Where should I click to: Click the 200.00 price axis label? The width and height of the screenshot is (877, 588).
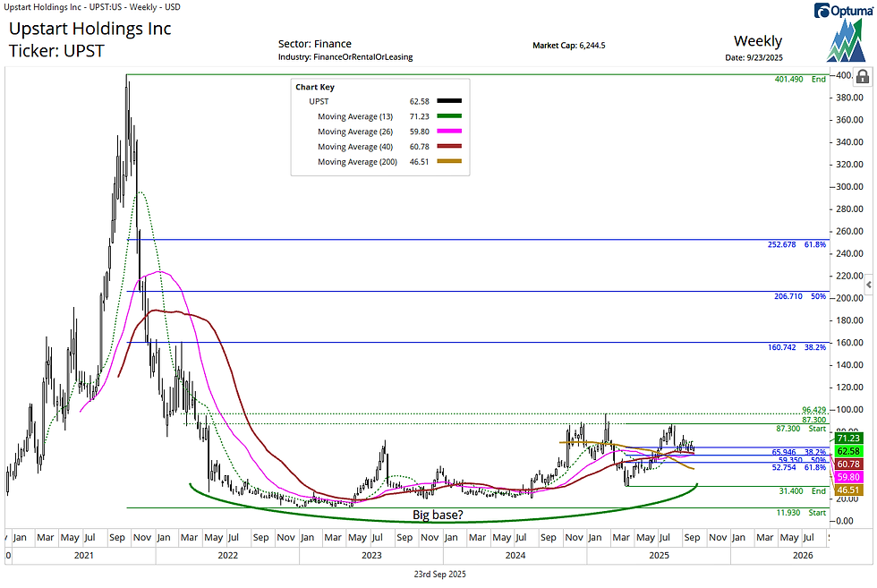point(849,298)
